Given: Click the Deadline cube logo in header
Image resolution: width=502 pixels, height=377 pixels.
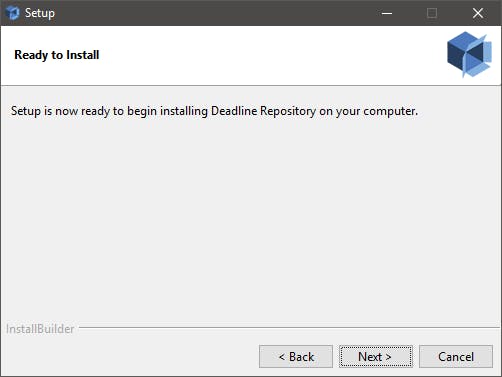Looking at the screenshot, I should pyautogui.click(x=469, y=54).
